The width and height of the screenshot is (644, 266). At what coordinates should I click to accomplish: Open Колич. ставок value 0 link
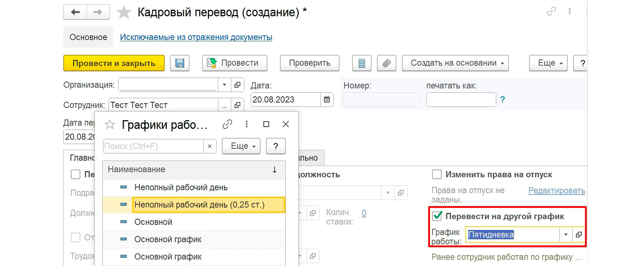coord(364,213)
